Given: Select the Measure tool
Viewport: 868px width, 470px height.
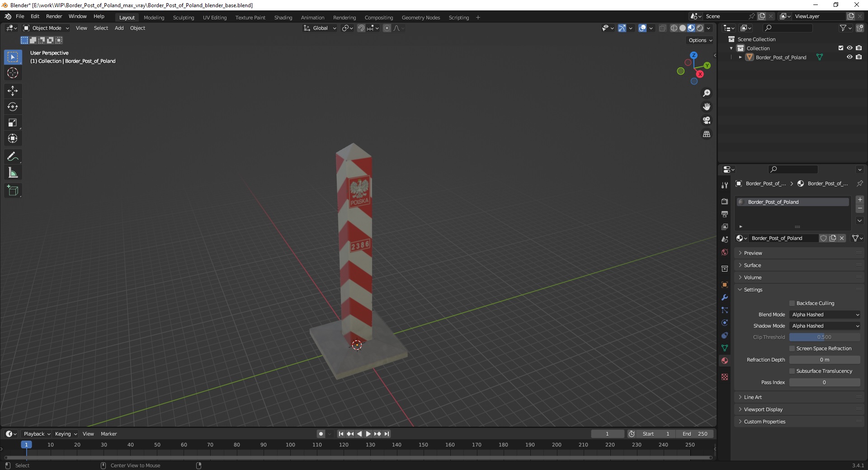Looking at the screenshot, I should tap(13, 173).
